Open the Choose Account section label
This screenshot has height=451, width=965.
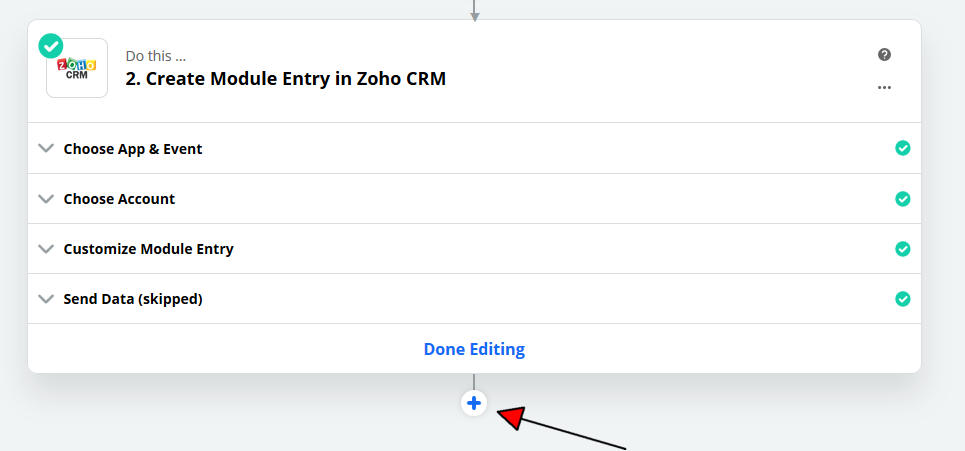pos(119,199)
